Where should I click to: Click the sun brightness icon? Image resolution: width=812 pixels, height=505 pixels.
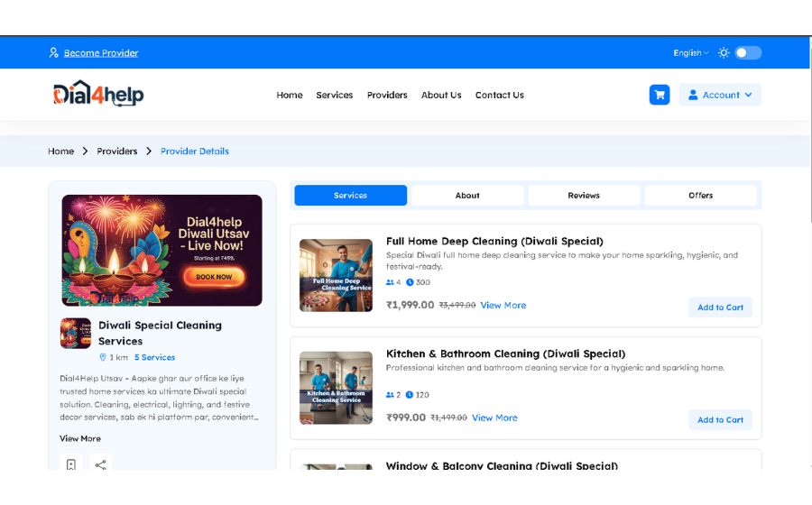[724, 53]
